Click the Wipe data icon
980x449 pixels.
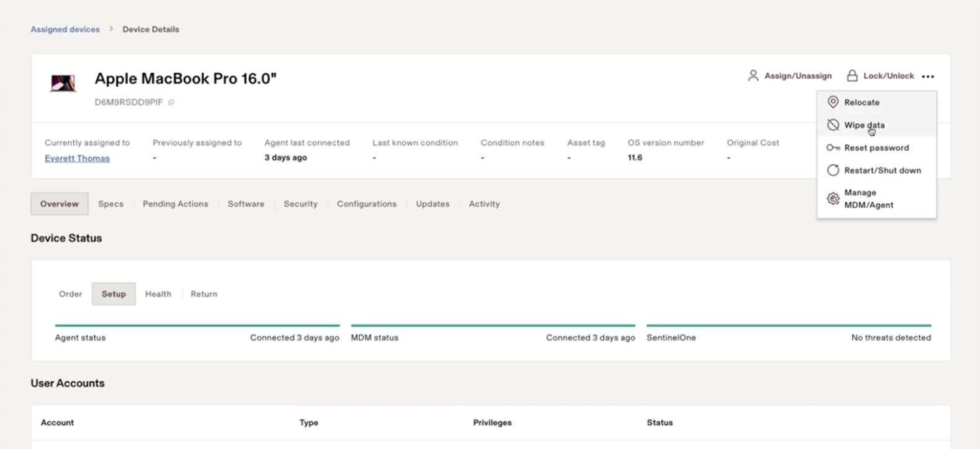[x=833, y=125]
